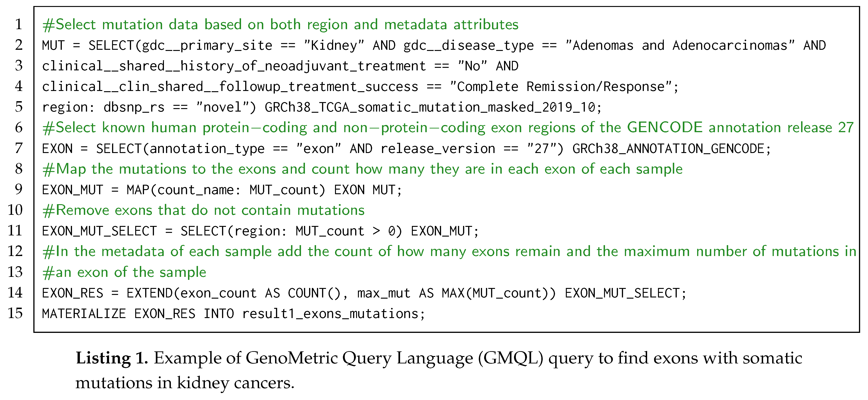The width and height of the screenshot is (868, 400).
Task: Click the line number 7 label
Action: (x=19, y=148)
